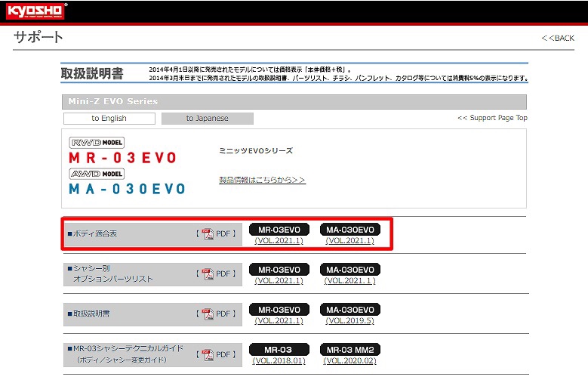The image size is (588, 383).
Task: Click the AWD MODEL badge icon
Action: (x=97, y=174)
